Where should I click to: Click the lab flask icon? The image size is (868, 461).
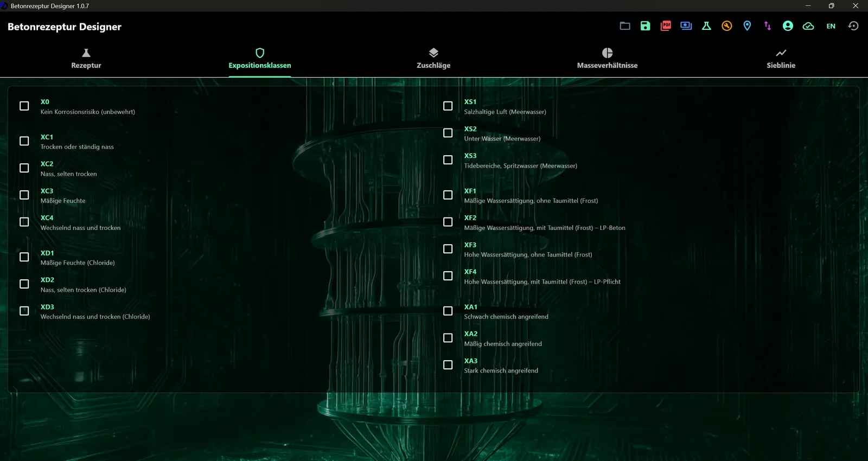pos(706,26)
